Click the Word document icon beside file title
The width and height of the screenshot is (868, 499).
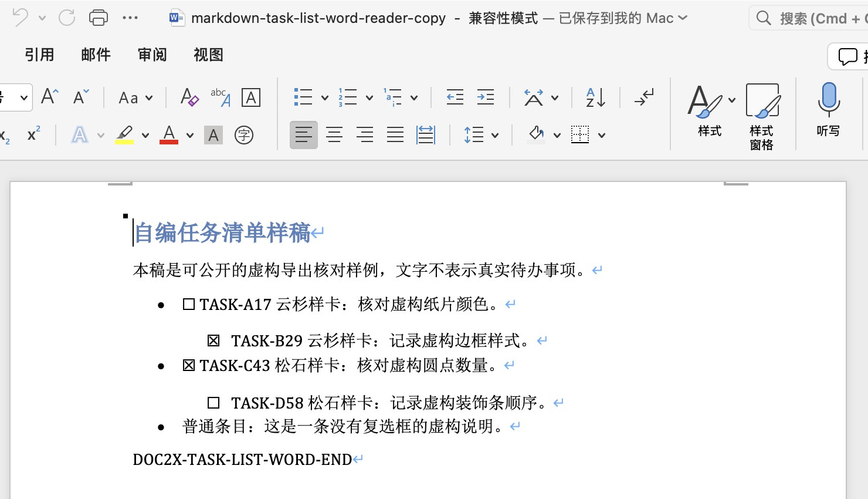click(x=177, y=18)
